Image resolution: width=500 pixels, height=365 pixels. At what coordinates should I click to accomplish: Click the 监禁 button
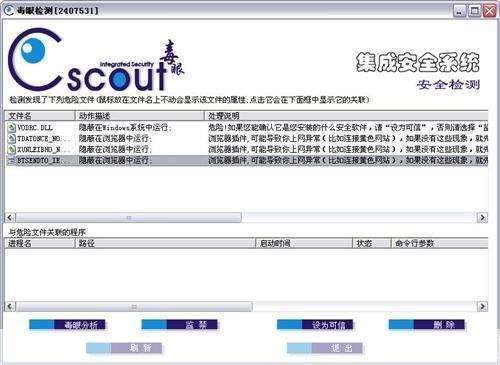(180, 324)
